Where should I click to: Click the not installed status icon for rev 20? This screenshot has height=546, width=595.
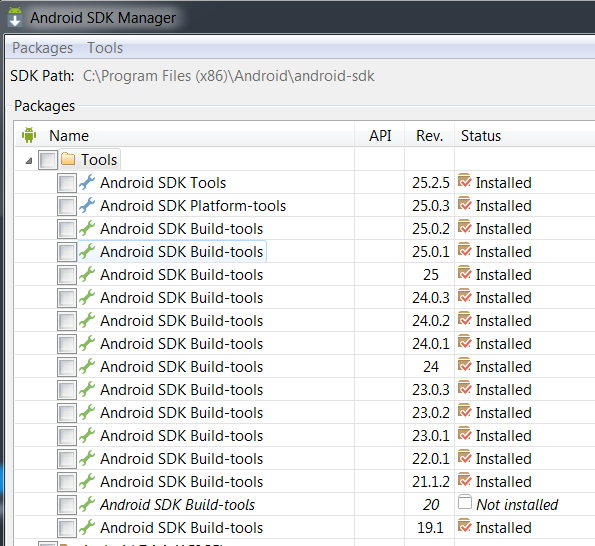465,502
